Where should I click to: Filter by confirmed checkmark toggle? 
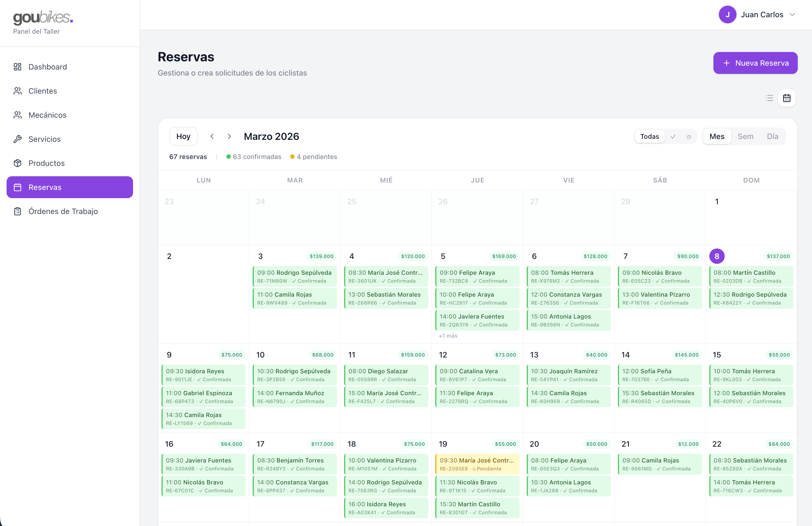673,137
